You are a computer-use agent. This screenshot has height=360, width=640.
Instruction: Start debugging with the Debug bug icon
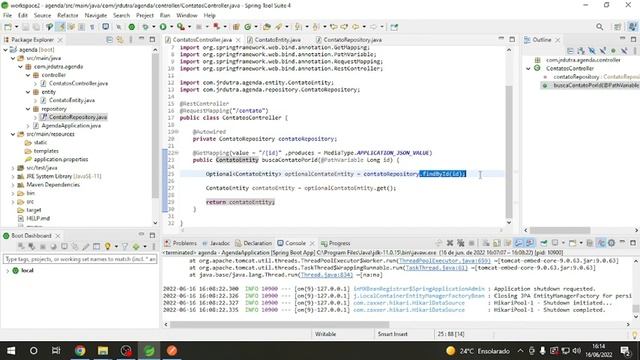[145, 27]
